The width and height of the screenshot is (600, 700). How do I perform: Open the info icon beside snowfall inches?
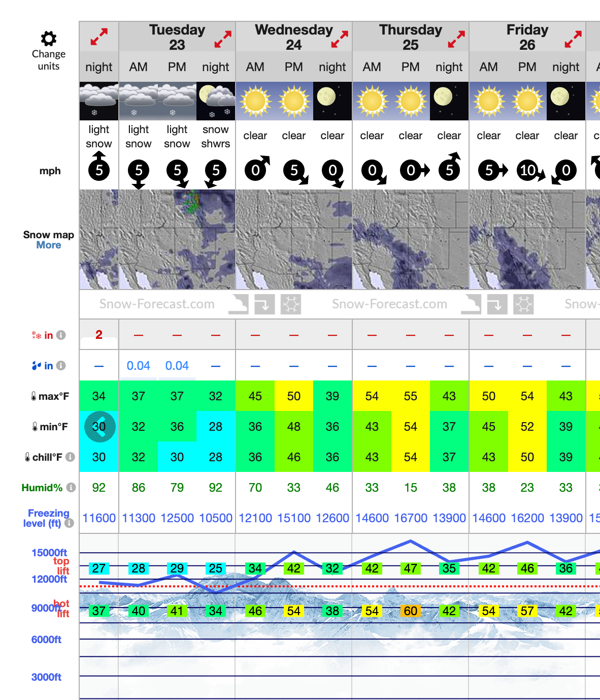tap(61, 335)
